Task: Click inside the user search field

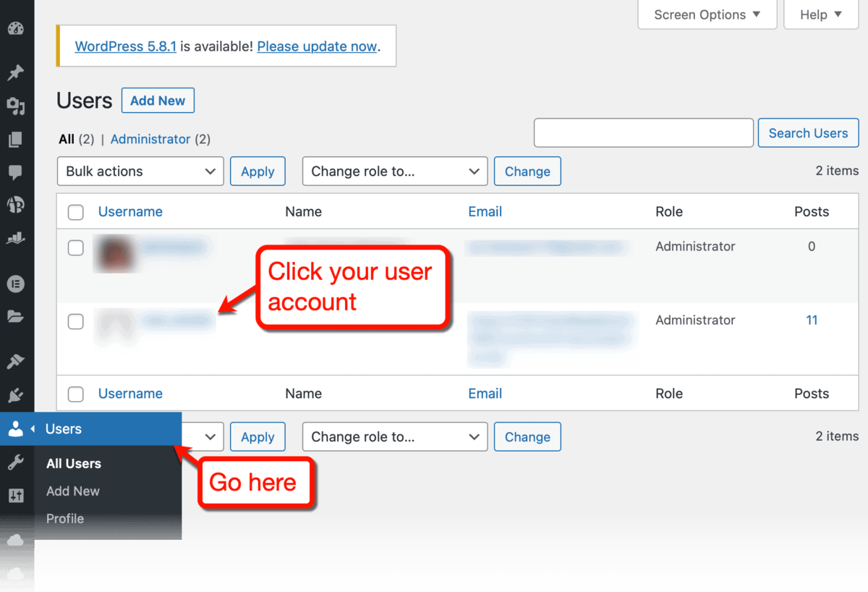Action: click(x=643, y=132)
